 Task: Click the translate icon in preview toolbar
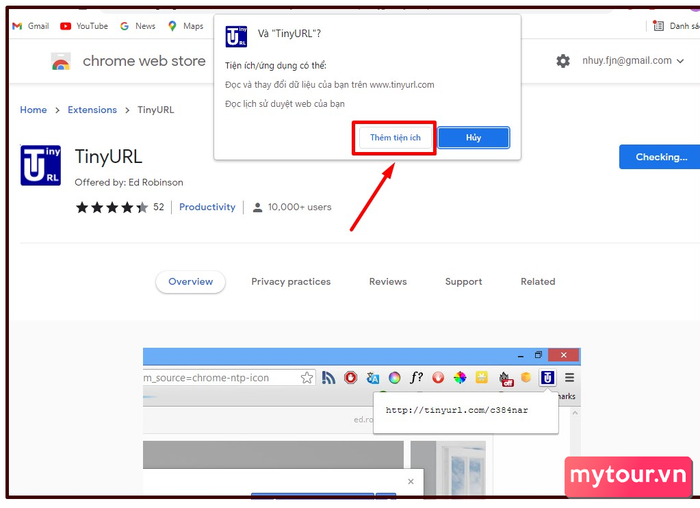coord(372,378)
